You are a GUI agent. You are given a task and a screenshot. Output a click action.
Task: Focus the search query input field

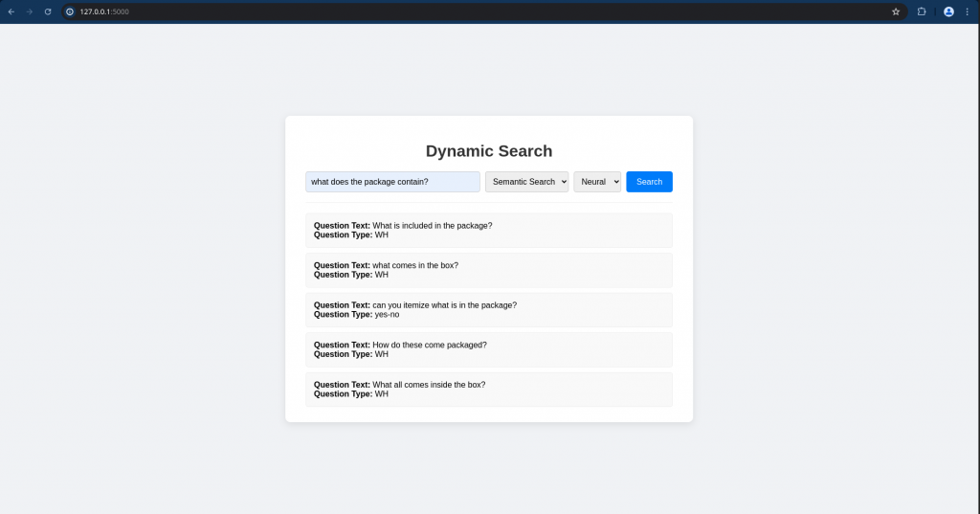point(392,182)
